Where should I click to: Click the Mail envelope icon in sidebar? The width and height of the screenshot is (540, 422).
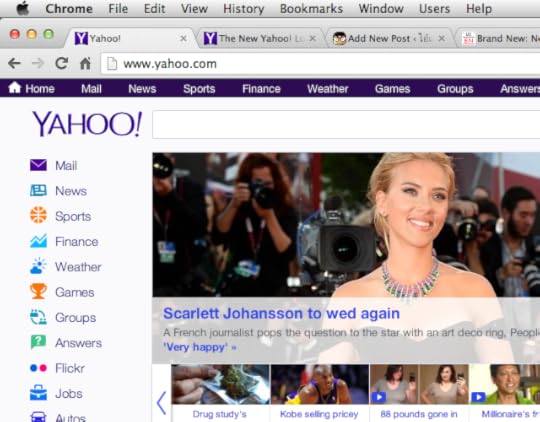[38, 165]
